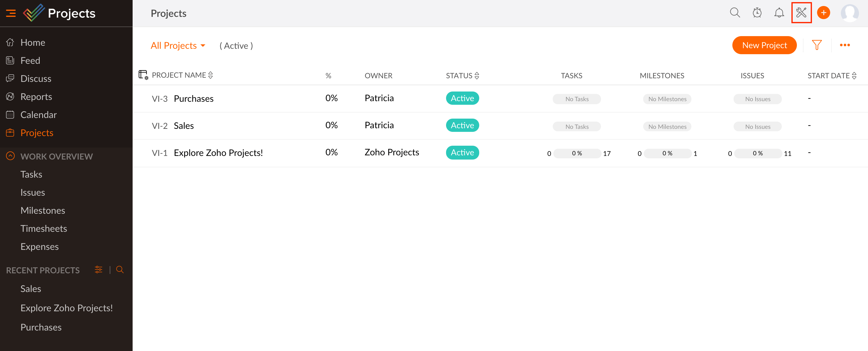The image size is (868, 351).
Task: Click the New Project button
Action: (764, 45)
